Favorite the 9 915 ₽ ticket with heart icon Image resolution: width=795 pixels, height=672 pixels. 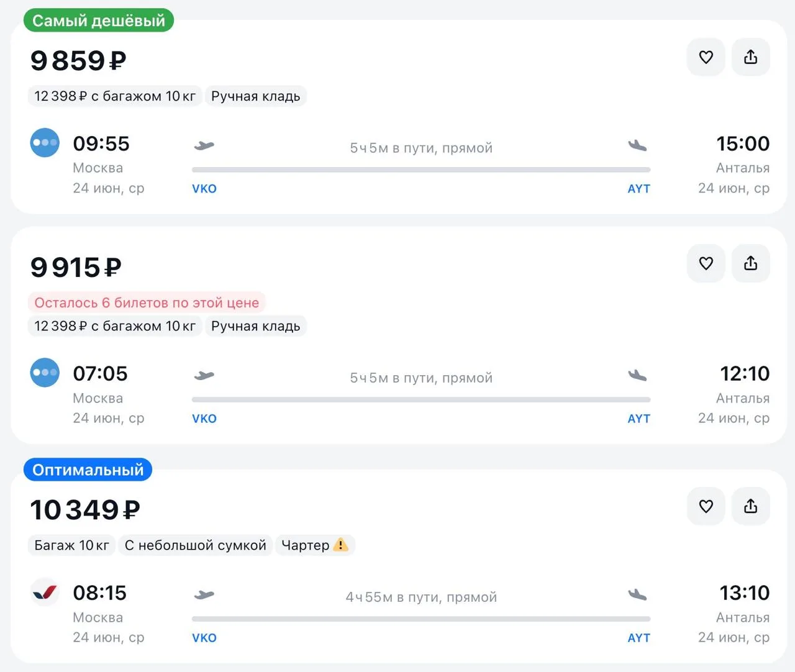(706, 263)
